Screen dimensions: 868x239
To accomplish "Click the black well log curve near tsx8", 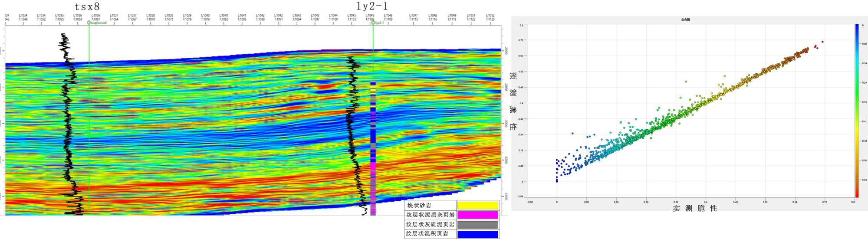I will (x=66, y=108).
